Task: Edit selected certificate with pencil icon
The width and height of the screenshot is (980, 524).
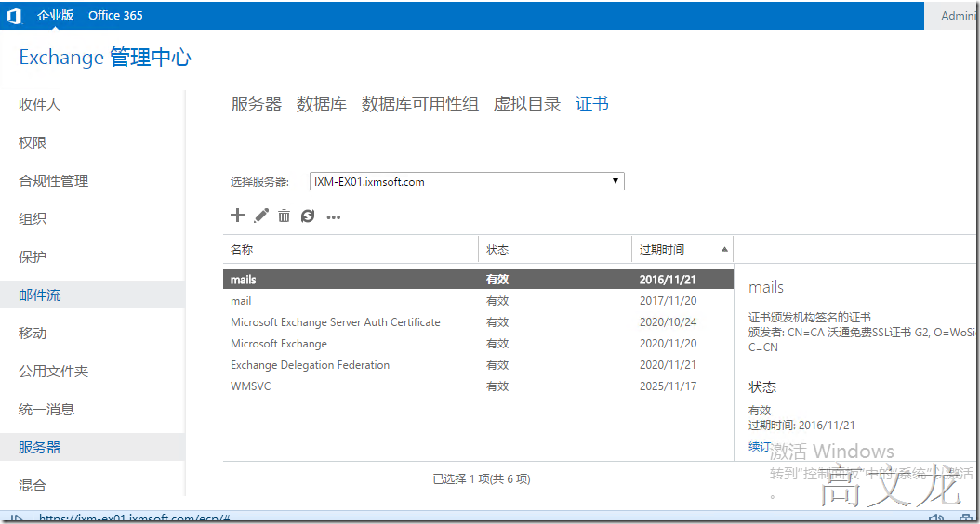Action: [x=261, y=216]
